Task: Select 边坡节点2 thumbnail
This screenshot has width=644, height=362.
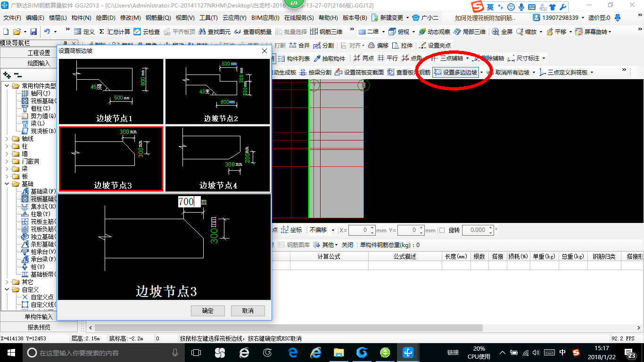Action: coord(217,91)
